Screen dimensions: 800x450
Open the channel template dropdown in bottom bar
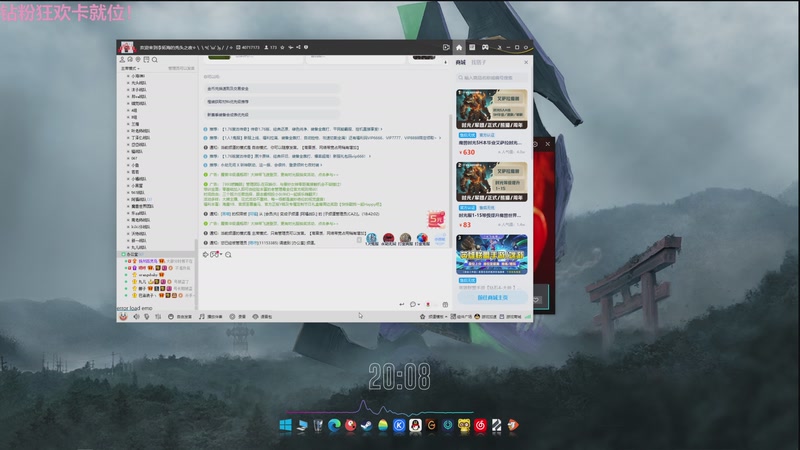(434, 317)
